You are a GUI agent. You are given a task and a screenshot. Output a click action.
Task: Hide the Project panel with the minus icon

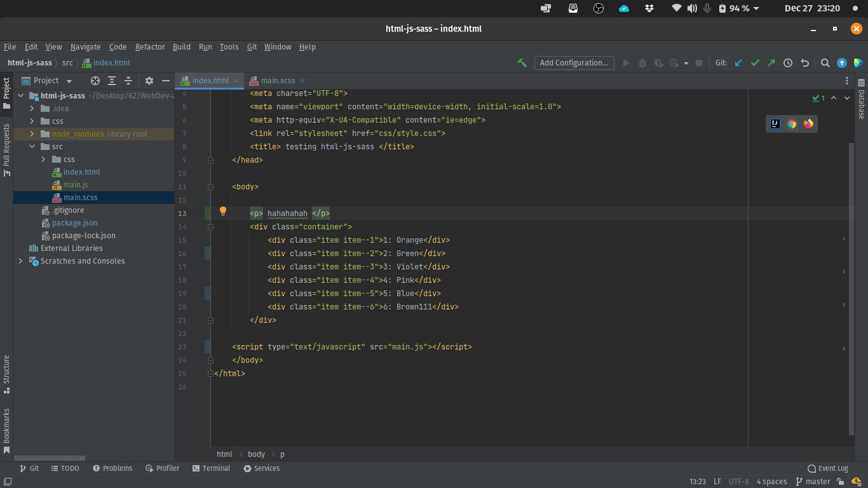click(165, 81)
